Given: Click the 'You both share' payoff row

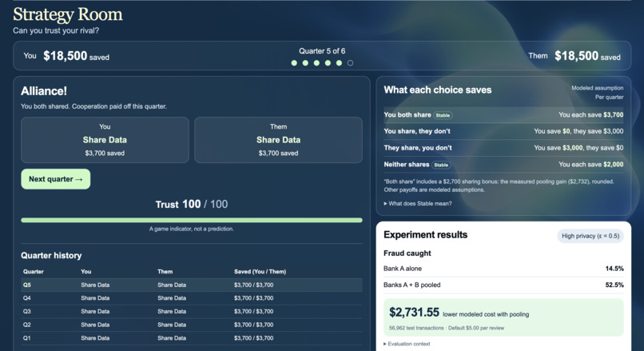Looking at the screenshot, I should pyautogui.click(x=503, y=115).
